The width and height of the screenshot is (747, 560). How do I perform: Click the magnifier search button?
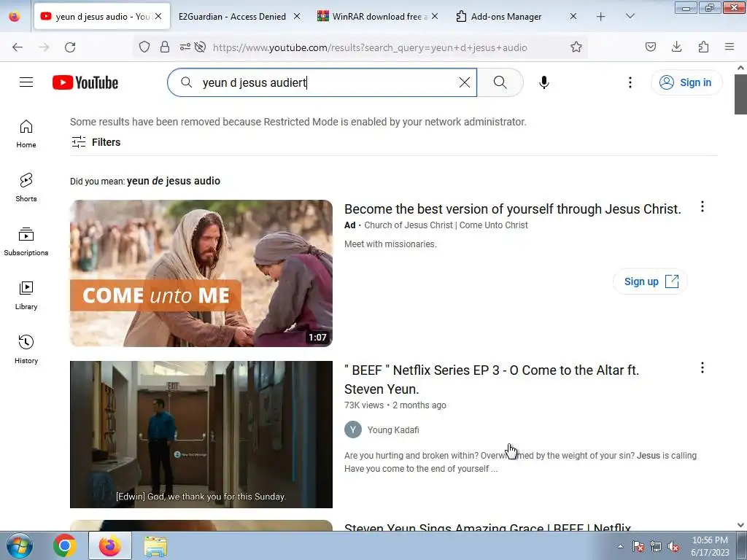click(x=500, y=82)
